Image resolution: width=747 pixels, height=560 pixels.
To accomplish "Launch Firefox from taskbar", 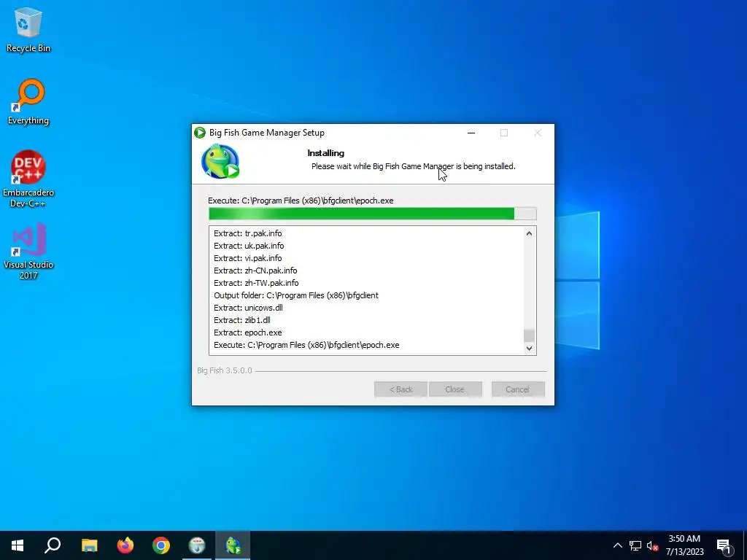I will (x=125, y=545).
